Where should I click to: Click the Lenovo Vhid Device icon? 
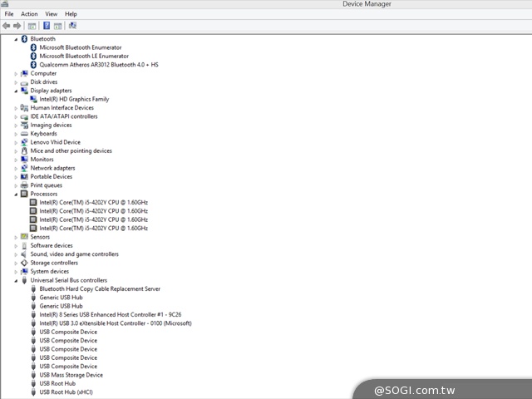click(x=24, y=142)
